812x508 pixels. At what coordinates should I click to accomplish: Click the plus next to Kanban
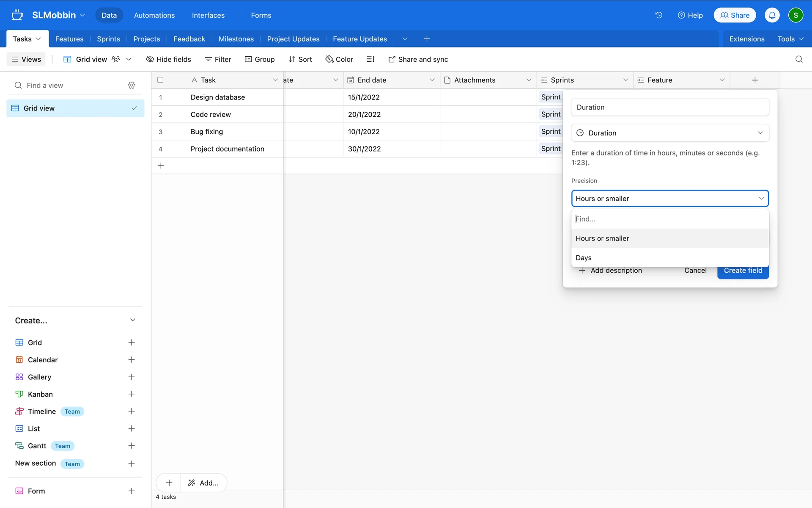tap(132, 394)
